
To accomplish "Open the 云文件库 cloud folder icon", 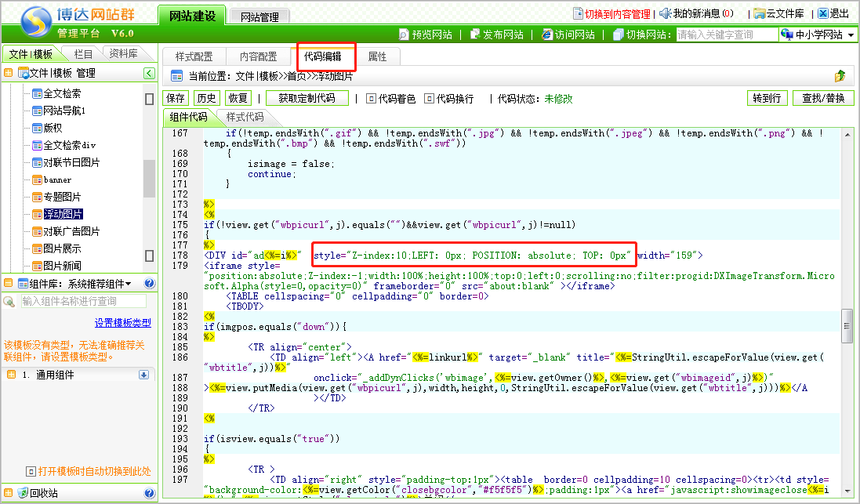I will [x=759, y=13].
